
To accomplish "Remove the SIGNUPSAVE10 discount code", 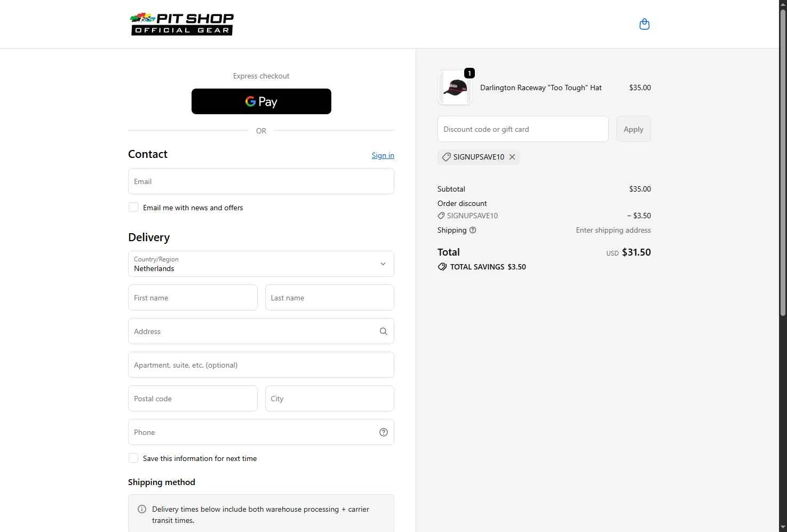I will click(512, 157).
